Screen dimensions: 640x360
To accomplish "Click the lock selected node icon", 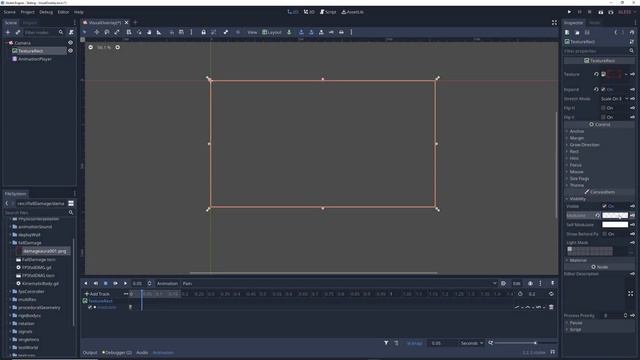I will [x=203, y=32].
